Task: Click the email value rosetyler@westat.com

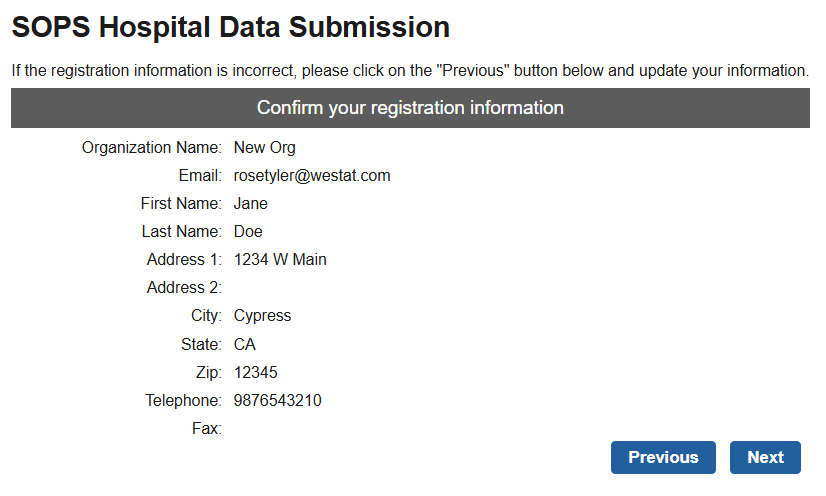Action: (312, 176)
